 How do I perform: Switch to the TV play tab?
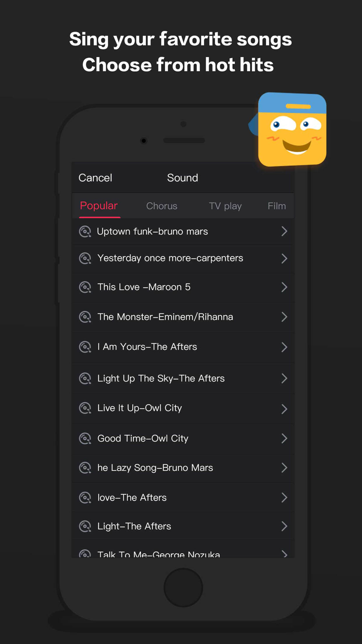click(x=225, y=206)
